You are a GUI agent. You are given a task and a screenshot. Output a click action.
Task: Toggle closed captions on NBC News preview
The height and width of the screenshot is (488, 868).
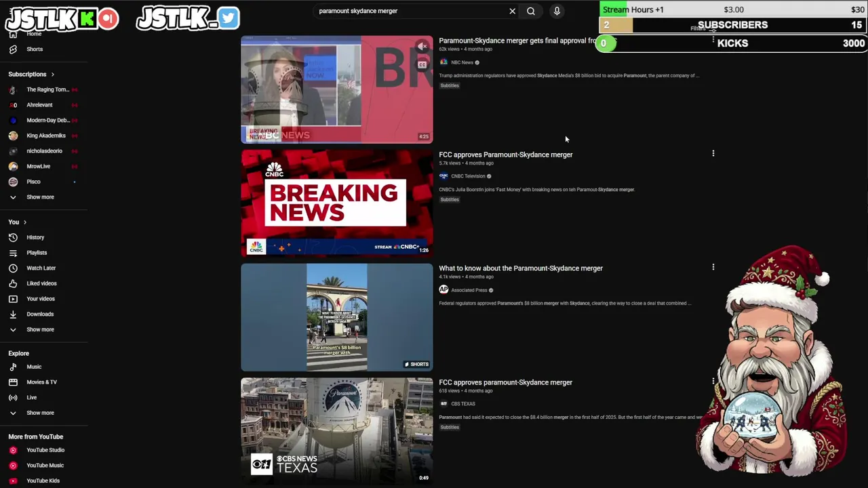pyautogui.click(x=422, y=65)
